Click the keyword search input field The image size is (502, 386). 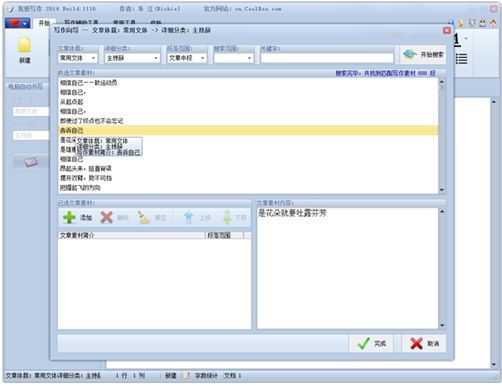pos(327,58)
